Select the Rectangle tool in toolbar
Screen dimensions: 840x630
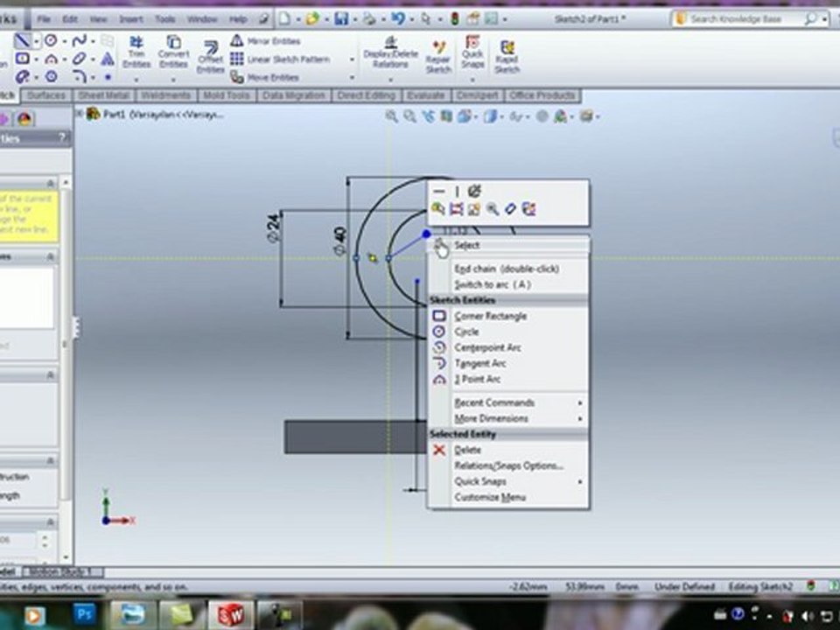coord(22,58)
